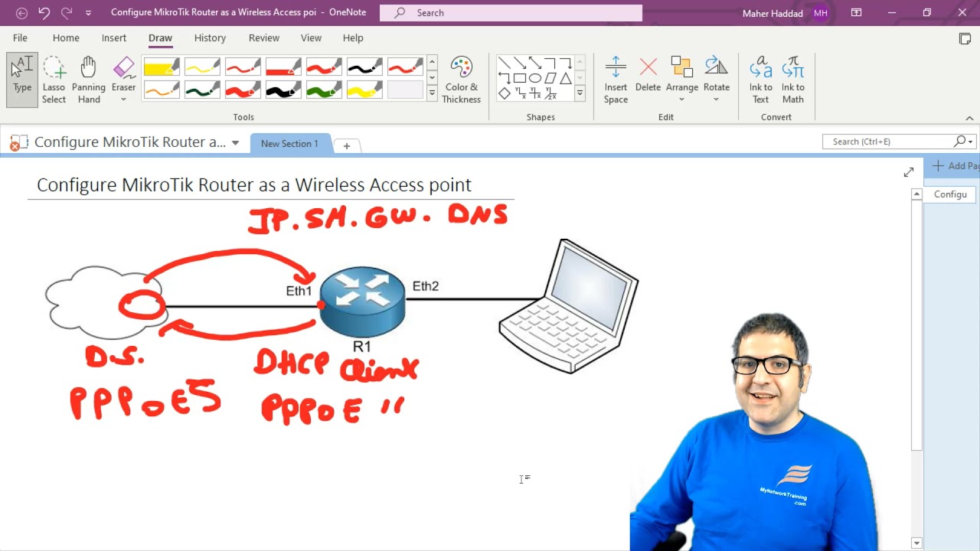The height and width of the screenshot is (551, 980).
Task: Click Add Page button
Action: coord(954,166)
